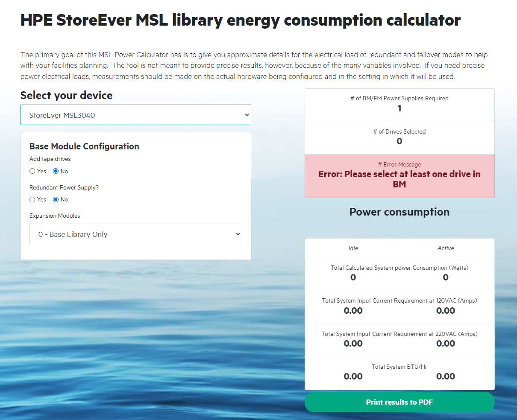Click the 'Power consumption' heading
Screen dimensions: 517x420
pyautogui.click(x=399, y=212)
